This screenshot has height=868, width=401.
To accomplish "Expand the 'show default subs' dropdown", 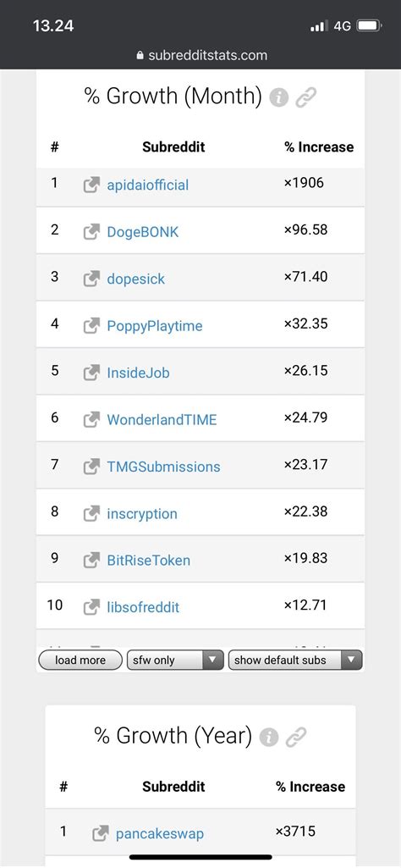I will pyautogui.click(x=295, y=660).
